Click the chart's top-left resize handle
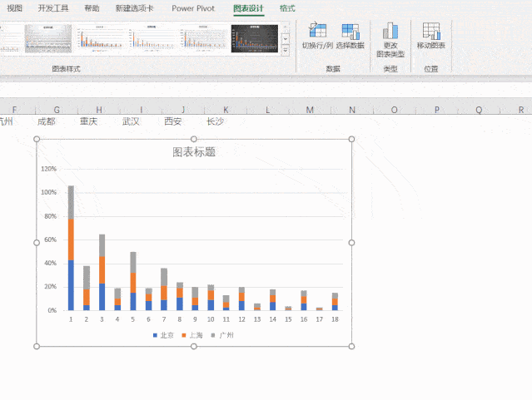The height and width of the screenshot is (400, 532). point(37,139)
